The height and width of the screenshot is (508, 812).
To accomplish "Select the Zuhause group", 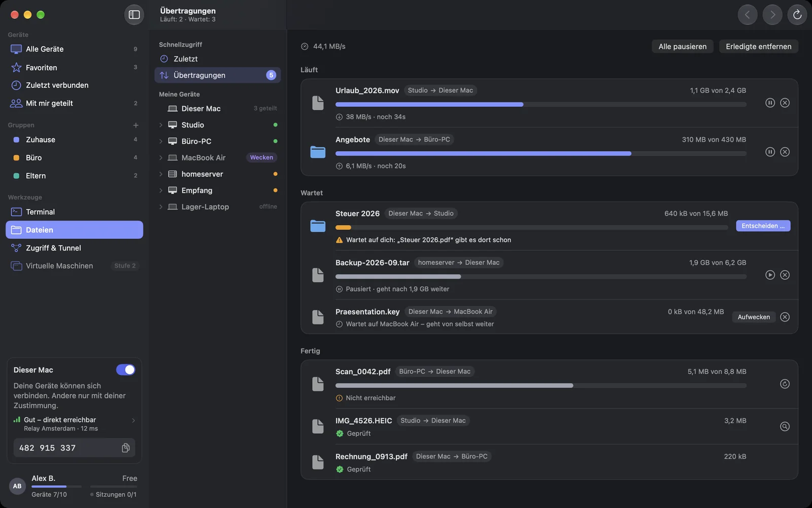I will (x=74, y=140).
